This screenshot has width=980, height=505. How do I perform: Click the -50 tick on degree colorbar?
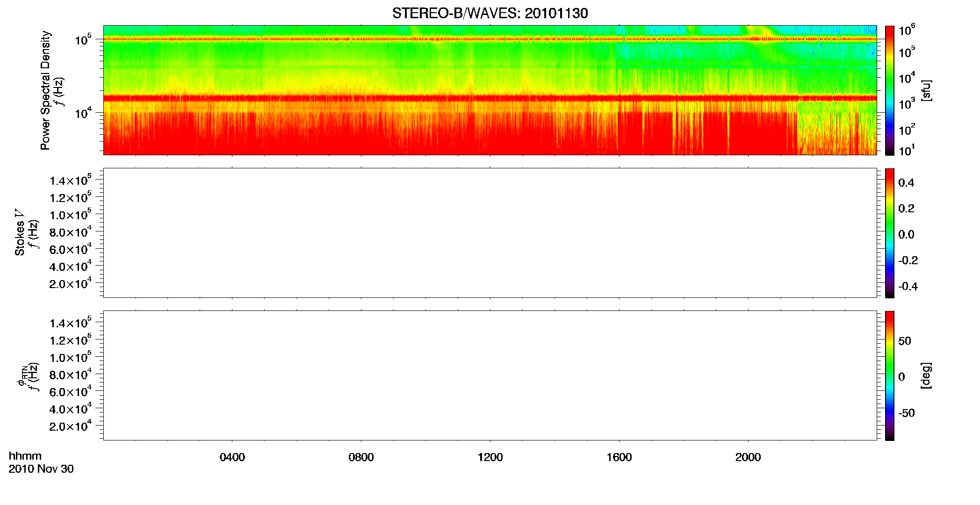point(906,413)
